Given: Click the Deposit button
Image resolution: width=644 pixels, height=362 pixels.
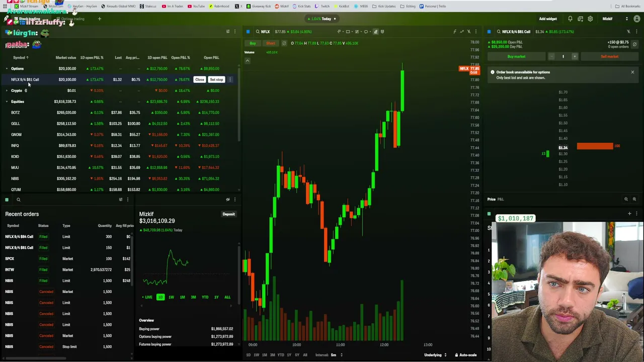Looking at the screenshot, I should pyautogui.click(x=228, y=214).
